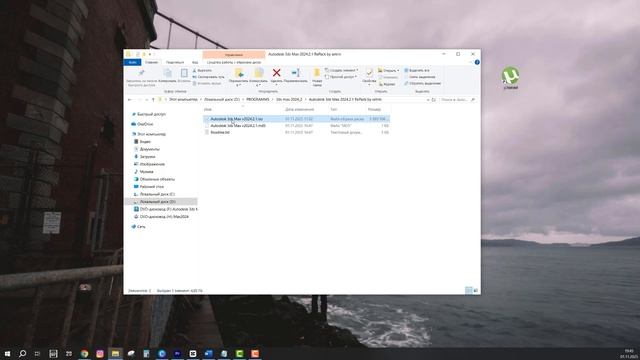This screenshot has height=360, width=640.
Task: Open the Downloads folder in the navigation pane
Action: pyautogui.click(x=147, y=157)
